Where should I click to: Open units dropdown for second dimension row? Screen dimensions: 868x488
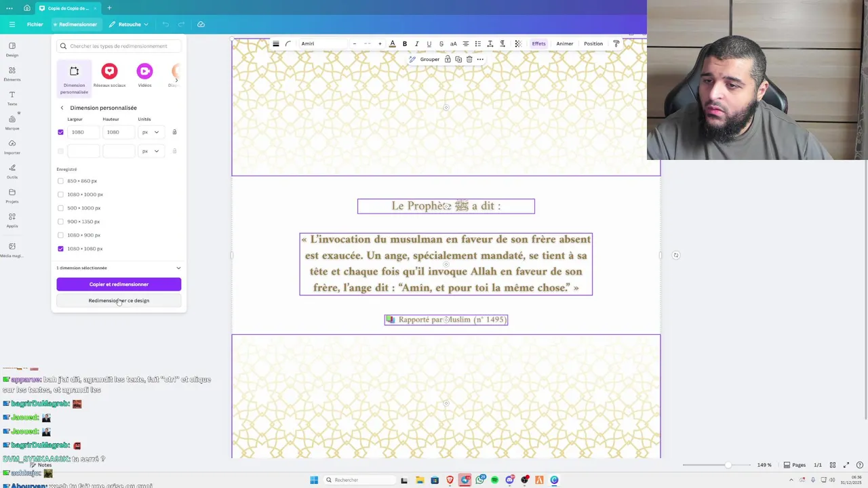click(x=151, y=151)
